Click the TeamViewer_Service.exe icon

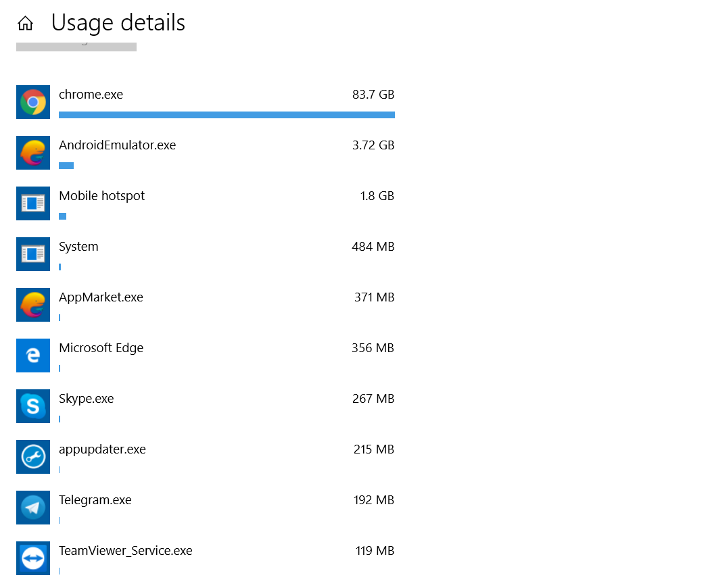(x=33, y=558)
